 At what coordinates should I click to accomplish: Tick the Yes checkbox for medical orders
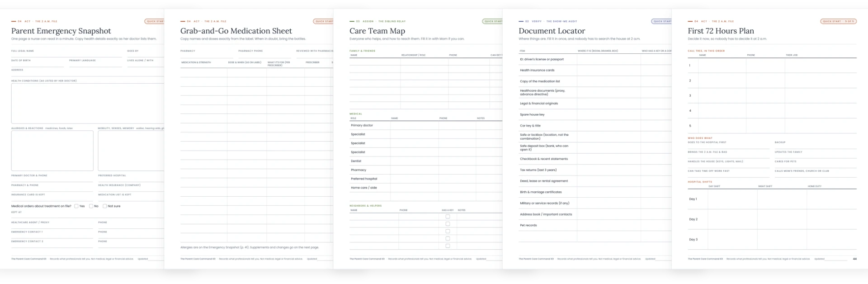click(76, 206)
